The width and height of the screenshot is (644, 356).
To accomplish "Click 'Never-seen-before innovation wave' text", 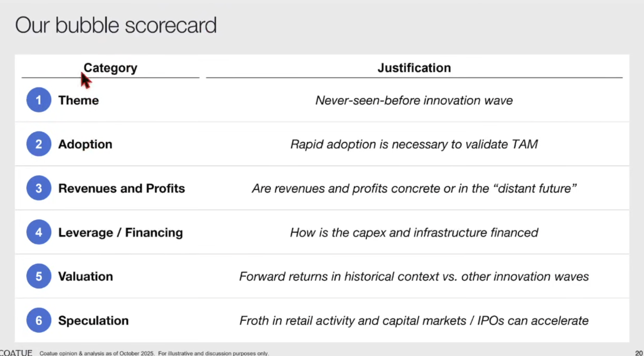I will [x=414, y=100].
